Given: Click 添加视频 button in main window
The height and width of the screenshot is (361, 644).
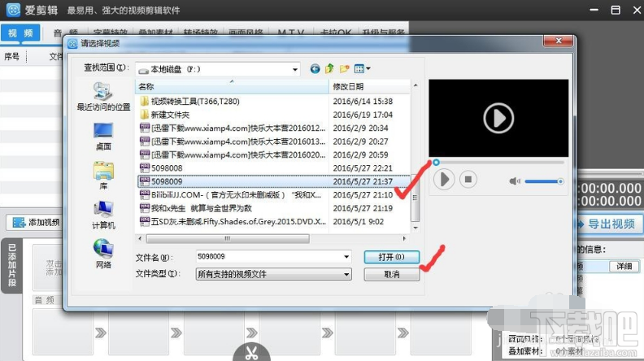Looking at the screenshot, I should [36, 223].
